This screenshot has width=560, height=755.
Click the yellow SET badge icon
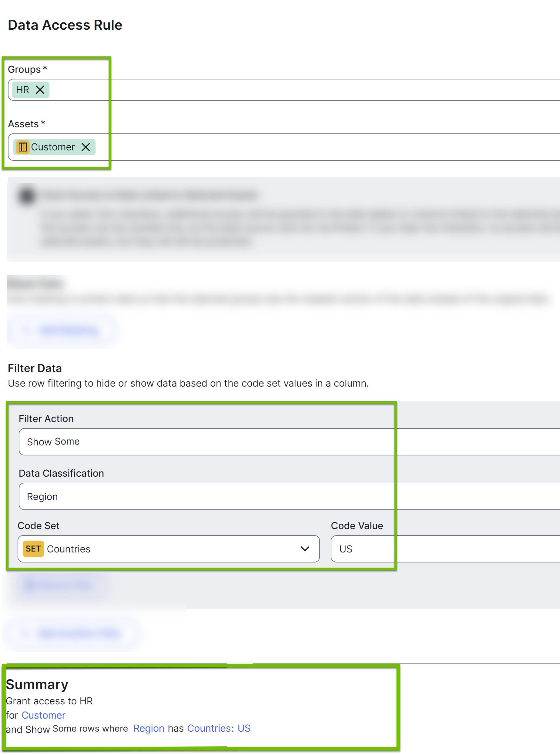(33, 549)
